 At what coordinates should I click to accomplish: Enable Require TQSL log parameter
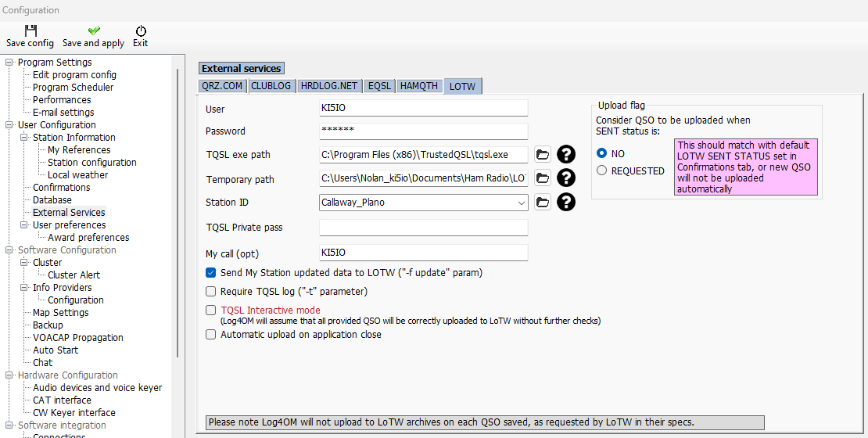pos(210,291)
